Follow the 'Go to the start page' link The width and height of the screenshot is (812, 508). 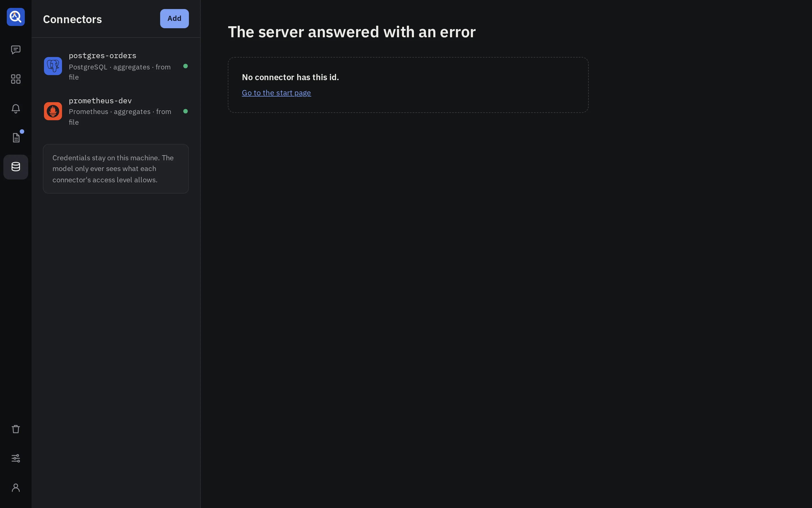(x=277, y=93)
